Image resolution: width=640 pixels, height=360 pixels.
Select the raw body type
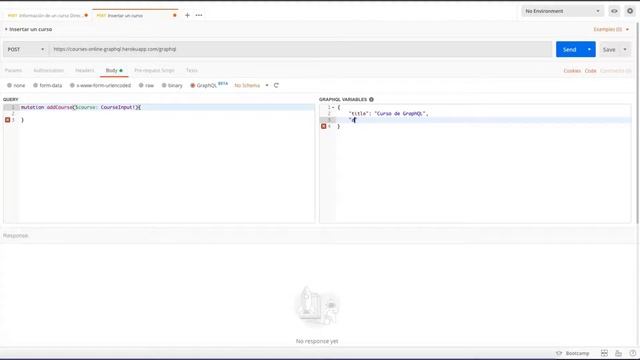click(146, 85)
